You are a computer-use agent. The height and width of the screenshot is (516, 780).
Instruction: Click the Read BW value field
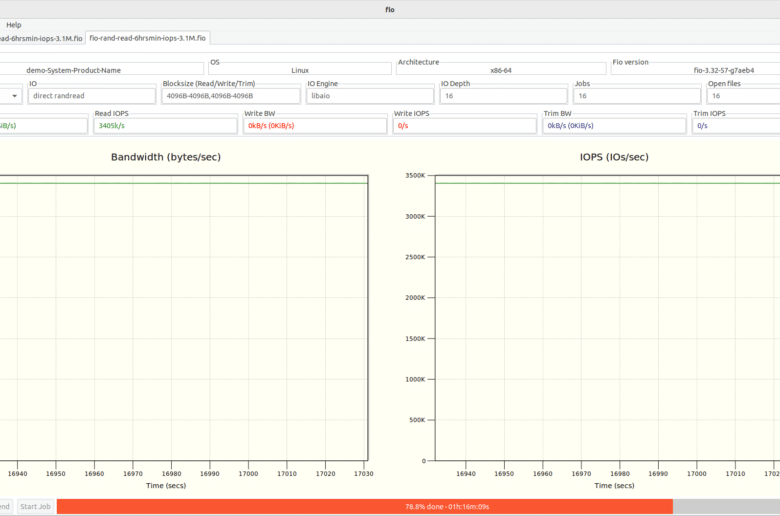click(44, 126)
